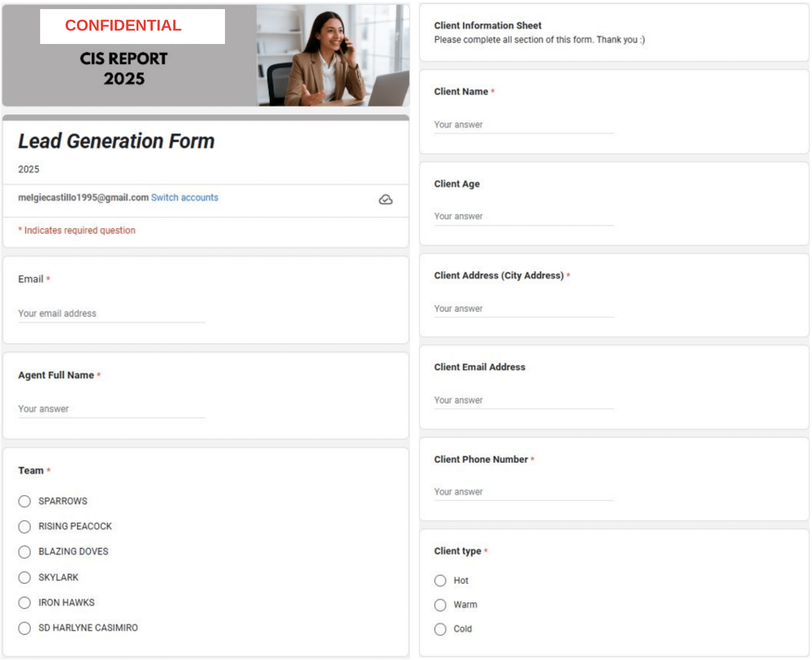
Task: Click the Client Name answer field
Action: point(524,125)
